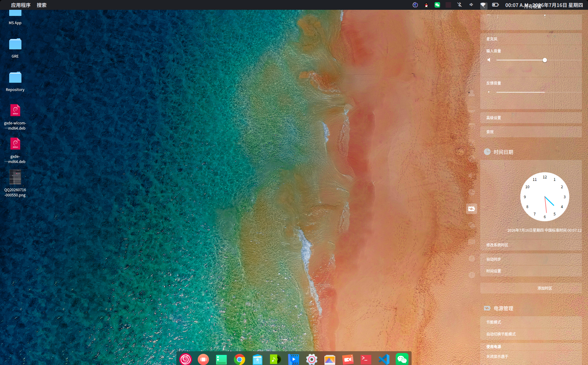This screenshot has width=588, height=365.
Task: Open Google Chrome from the dock
Action: pyautogui.click(x=239, y=359)
